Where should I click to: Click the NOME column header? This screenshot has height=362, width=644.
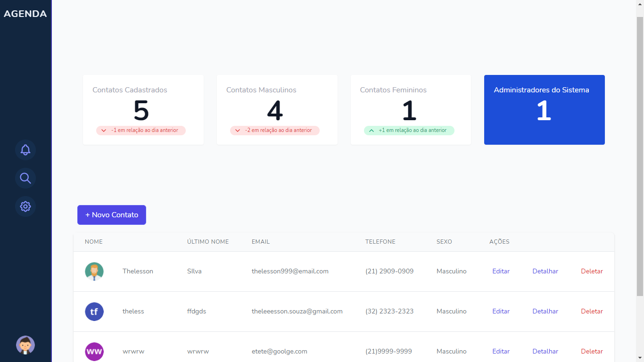[94, 242]
